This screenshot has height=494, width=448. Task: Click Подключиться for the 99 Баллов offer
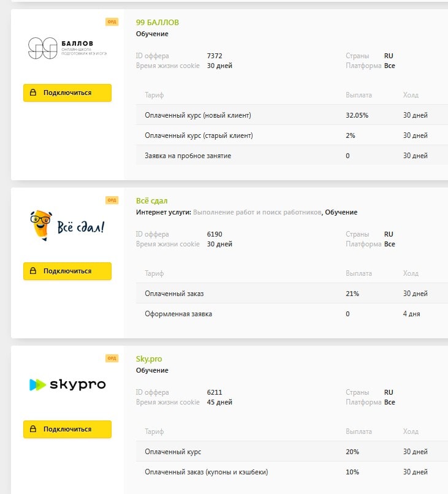coord(67,93)
